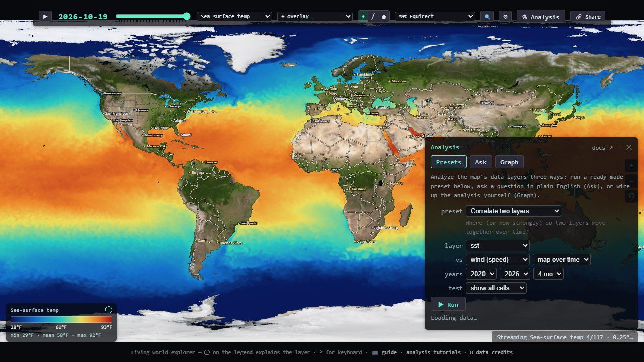Click the Share button
Viewport: 644px width, 362px height.
point(588,17)
